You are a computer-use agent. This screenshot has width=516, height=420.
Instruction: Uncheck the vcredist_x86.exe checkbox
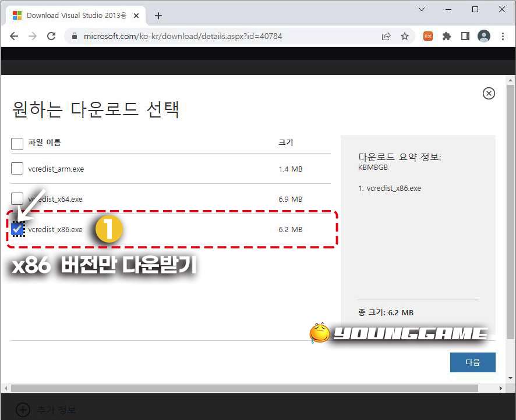[x=17, y=229]
